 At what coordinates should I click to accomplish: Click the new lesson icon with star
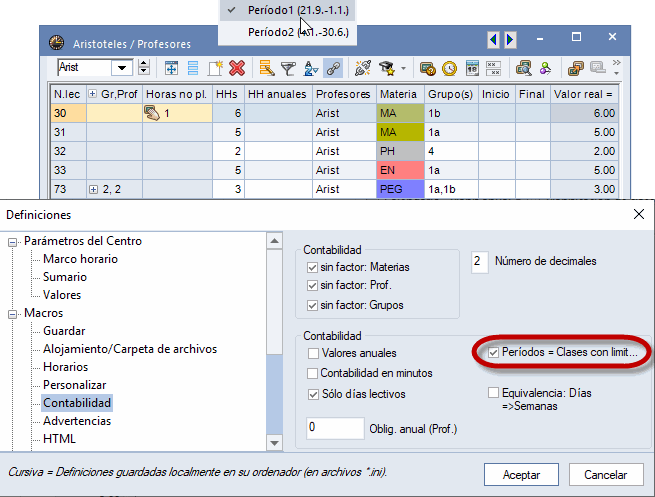click(x=215, y=68)
